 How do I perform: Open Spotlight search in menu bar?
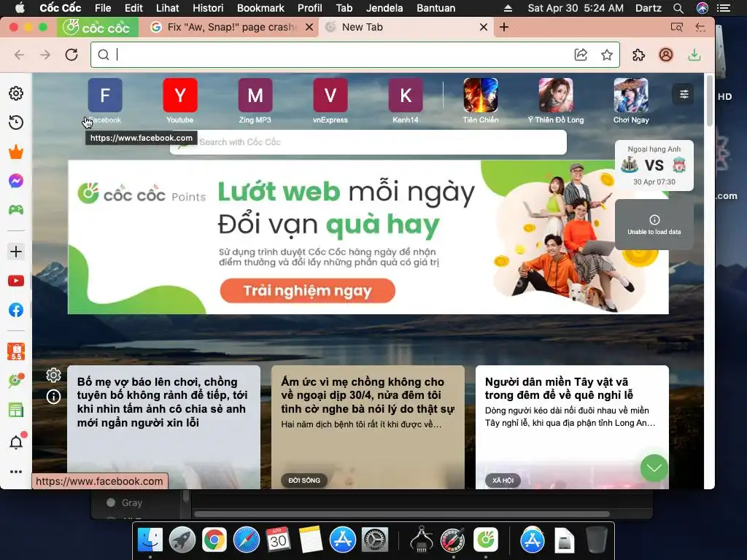[x=678, y=8]
